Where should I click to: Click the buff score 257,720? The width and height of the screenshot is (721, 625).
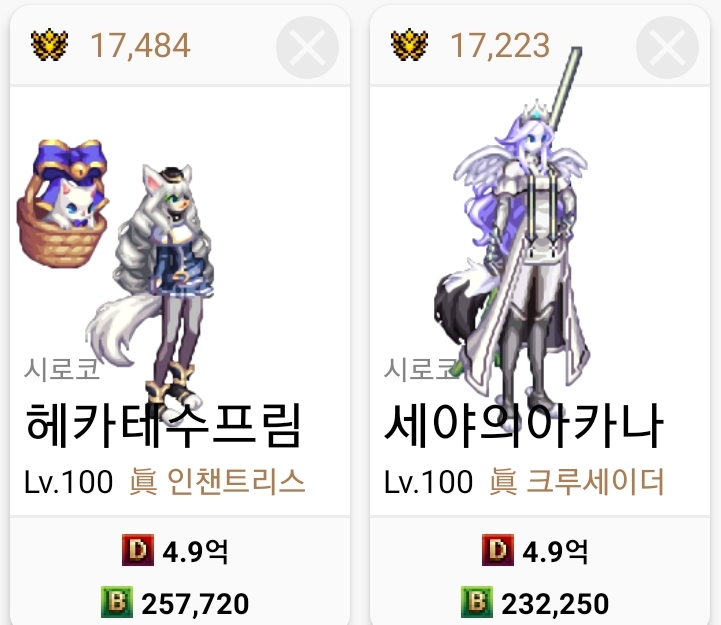point(195,603)
